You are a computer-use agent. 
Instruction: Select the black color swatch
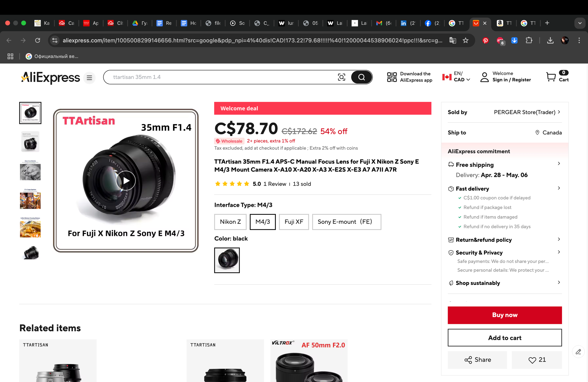click(227, 260)
